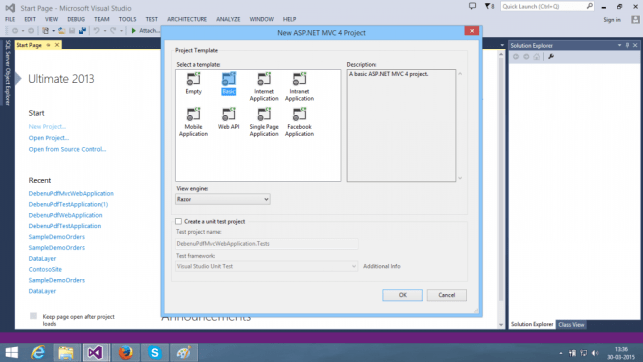This screenshot has width=643, height=362.
Task: Enable Create a unit test project
Action: point(178,221)
